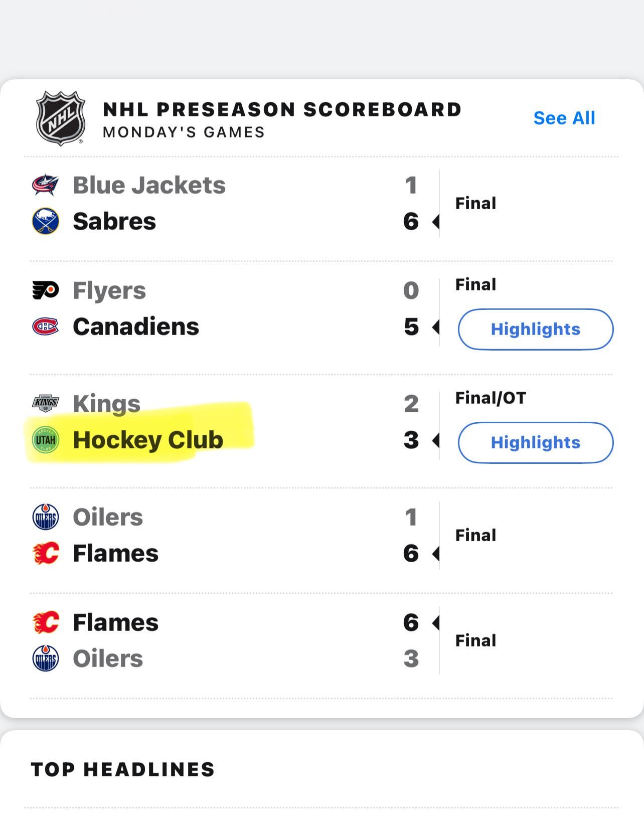Select Flames team name in last game
The height and width of the screenshot is (832, 644).
[x=116, y=622]
